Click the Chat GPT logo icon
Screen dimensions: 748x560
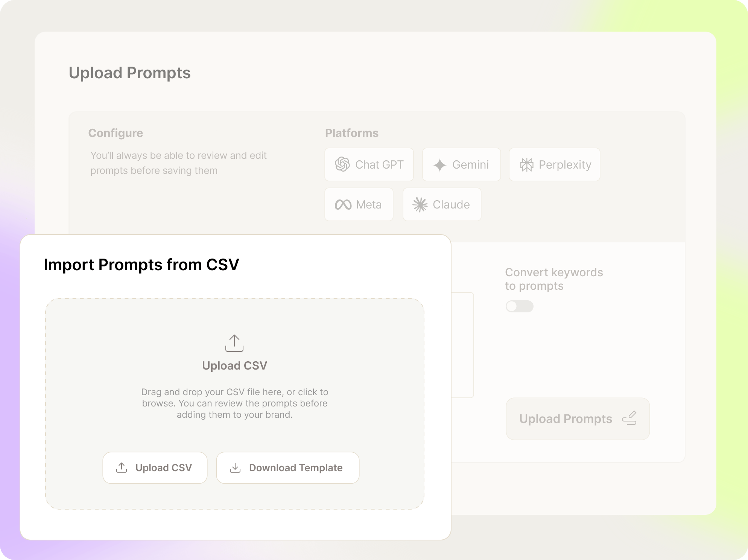pos(343,164)
